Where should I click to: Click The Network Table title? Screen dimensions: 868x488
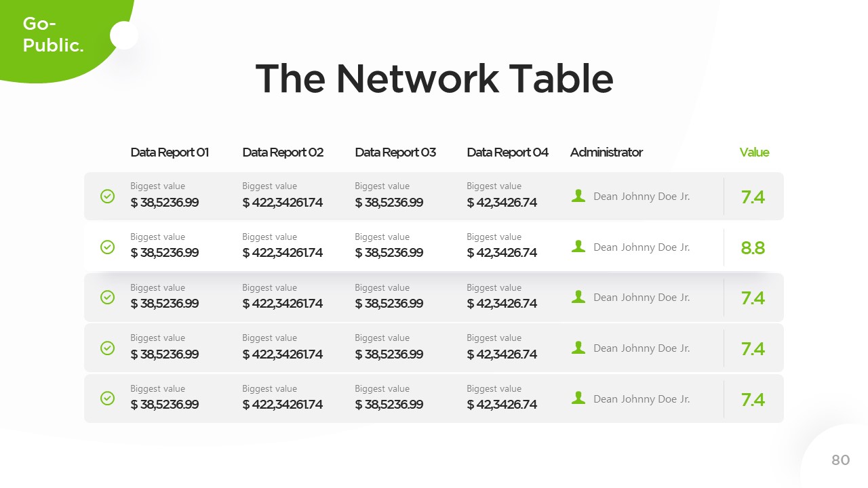434,78
